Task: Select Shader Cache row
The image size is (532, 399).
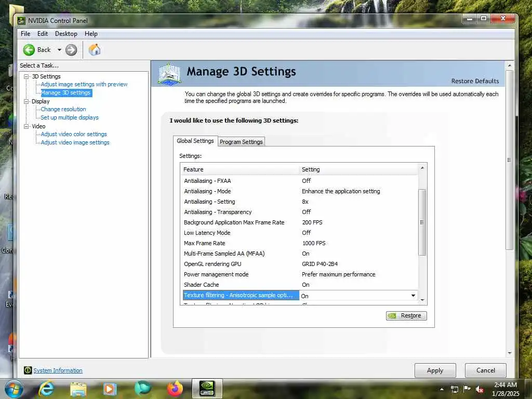Action: point(300,285)
